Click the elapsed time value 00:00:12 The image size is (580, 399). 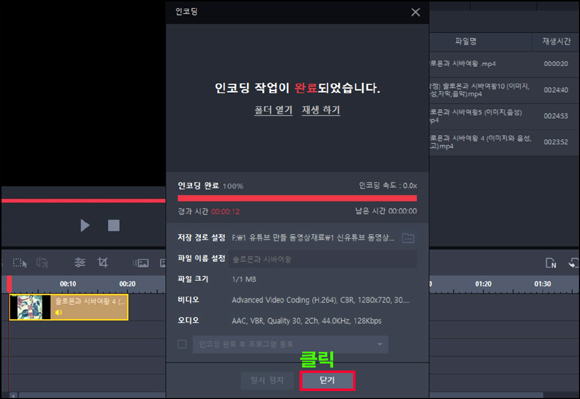coord(225,212)
